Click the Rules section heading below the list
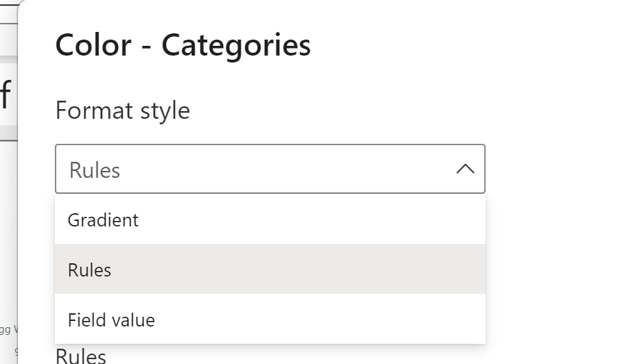The image size is (619, 364). [81, 356]
